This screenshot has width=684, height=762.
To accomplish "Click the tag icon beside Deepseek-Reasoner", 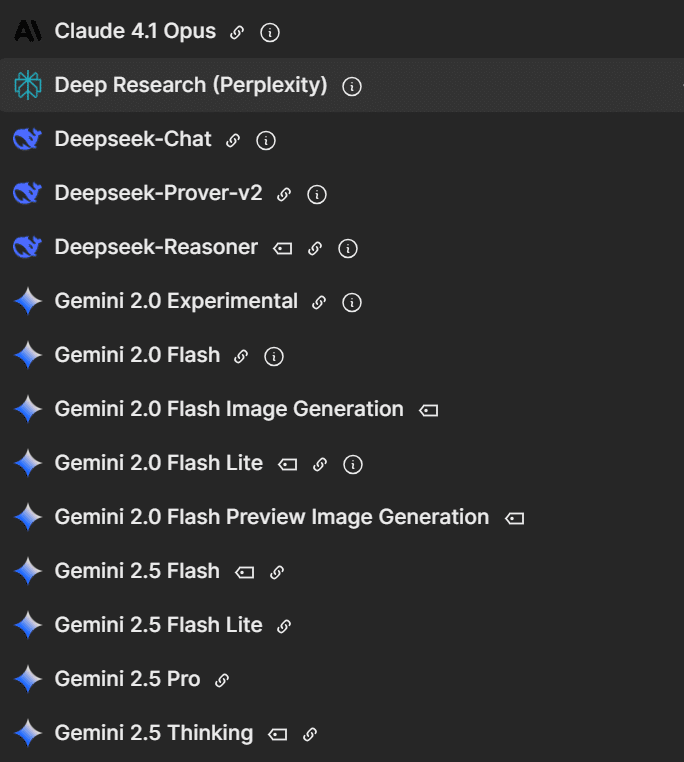I will coord(283,248).
